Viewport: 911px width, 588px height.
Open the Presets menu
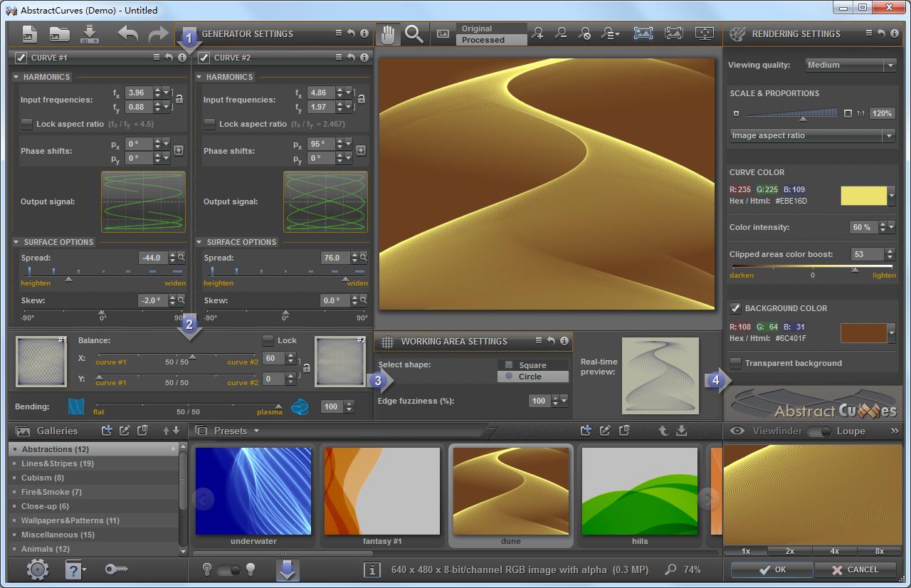[x=235, y=431]
